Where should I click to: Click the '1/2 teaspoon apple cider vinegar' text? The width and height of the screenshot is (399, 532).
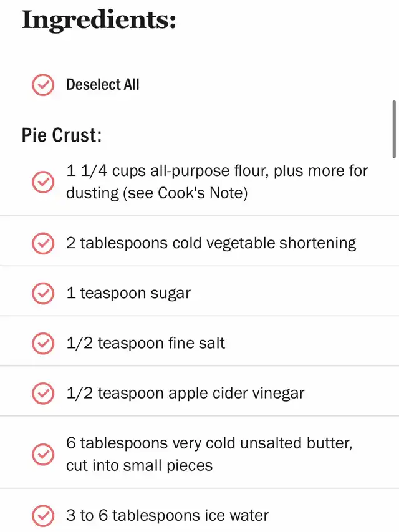click(x=185, y=394)
